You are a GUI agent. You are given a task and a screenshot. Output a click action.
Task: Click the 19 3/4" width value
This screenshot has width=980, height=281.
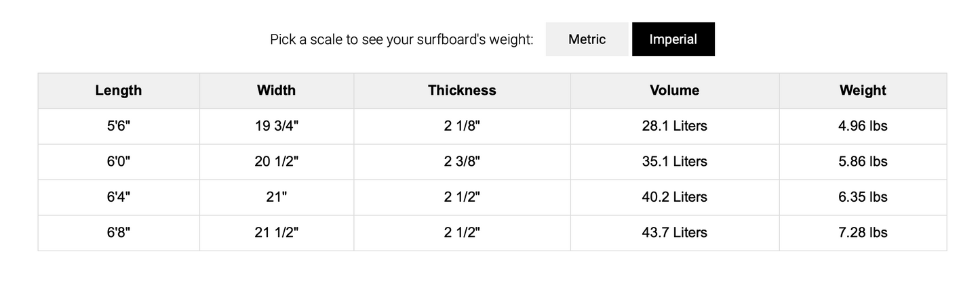click(276, 127)
